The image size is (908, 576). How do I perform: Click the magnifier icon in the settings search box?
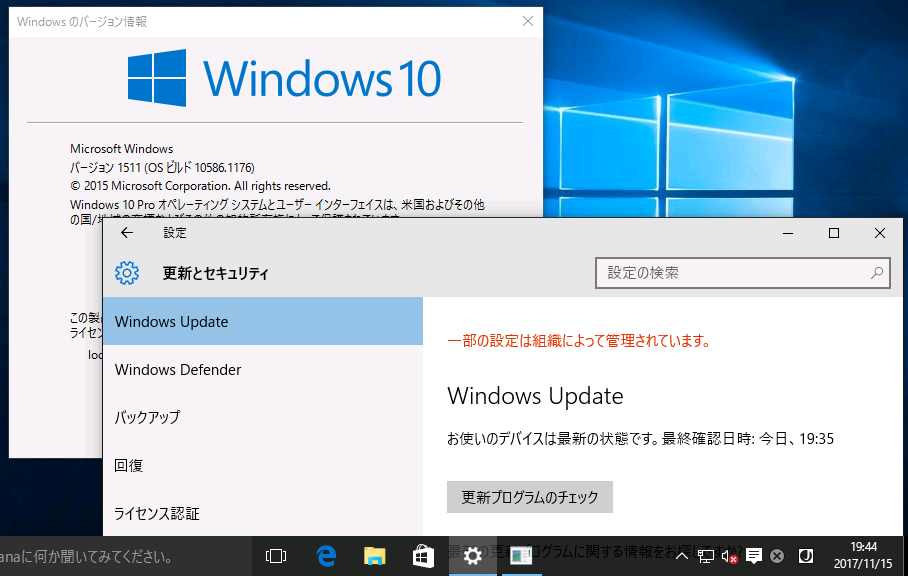point(877,273)
